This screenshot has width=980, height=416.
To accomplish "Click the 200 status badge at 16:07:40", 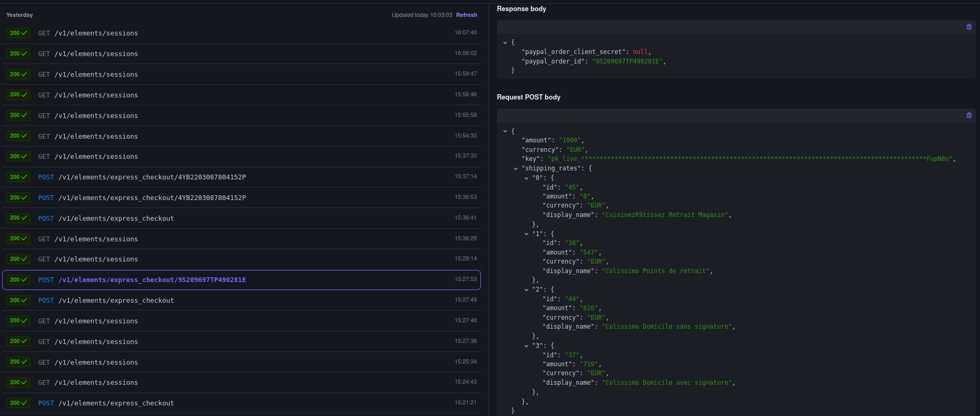I will pyautogui.click(x=18, y=33).
